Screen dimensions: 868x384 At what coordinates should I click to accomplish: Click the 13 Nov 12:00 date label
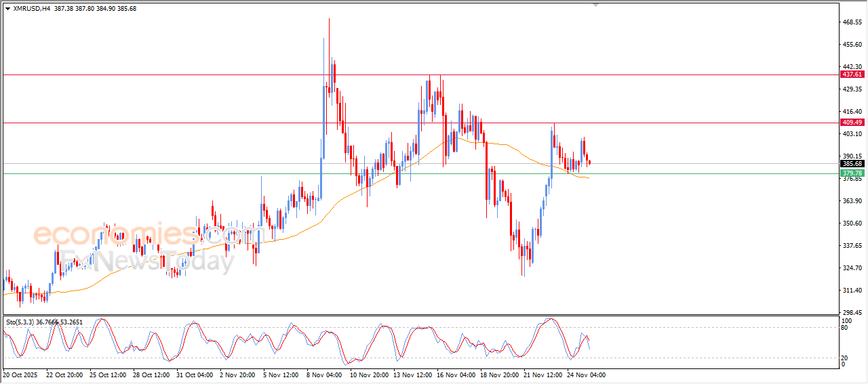[415, 374]
